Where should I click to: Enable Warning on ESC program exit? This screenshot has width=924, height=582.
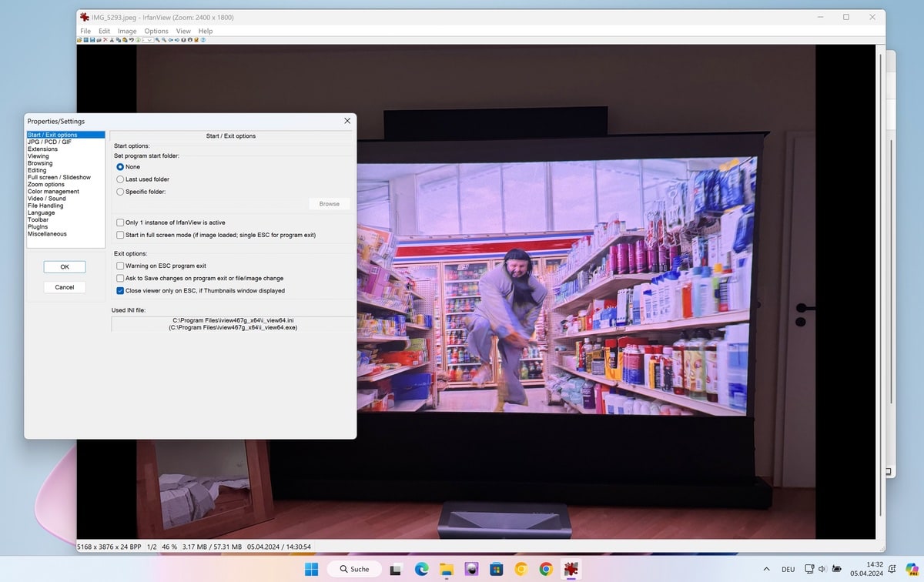click(x=120, y=266)
